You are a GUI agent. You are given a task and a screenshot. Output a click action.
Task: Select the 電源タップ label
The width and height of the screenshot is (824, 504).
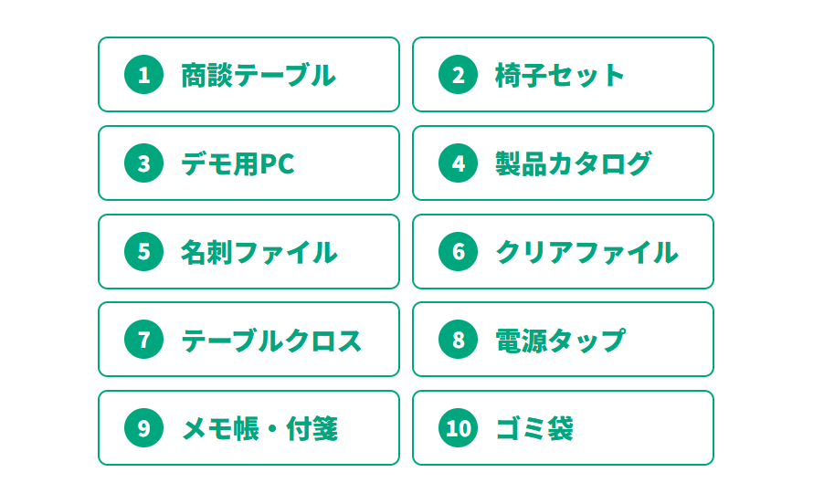click(559, 340)
